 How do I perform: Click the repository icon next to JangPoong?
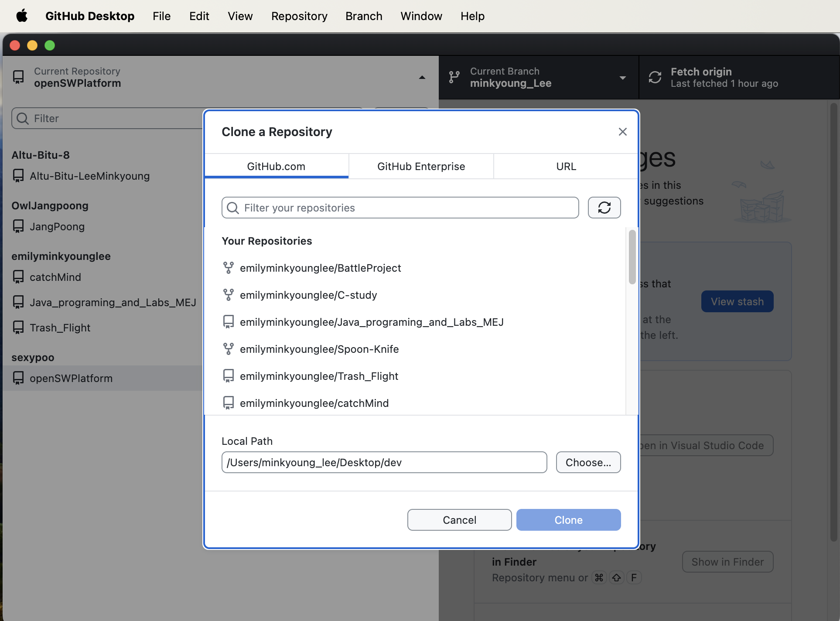point(18,226)
